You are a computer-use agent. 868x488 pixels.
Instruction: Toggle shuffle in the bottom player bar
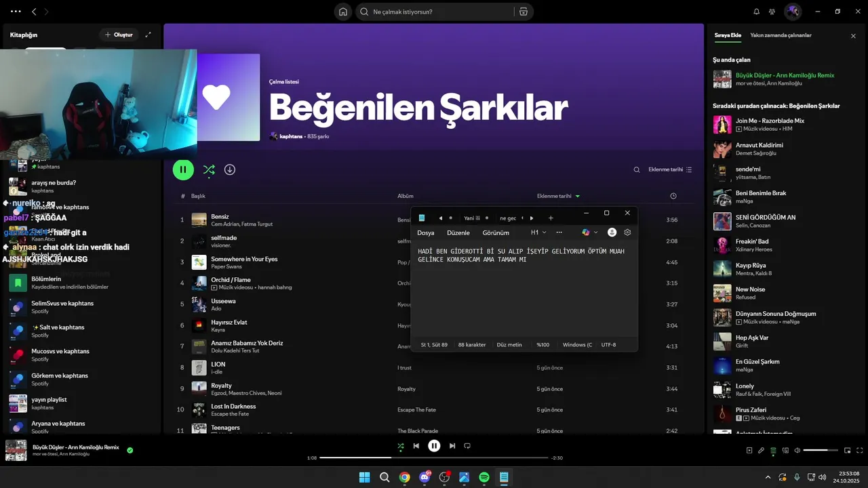[401, 446]
